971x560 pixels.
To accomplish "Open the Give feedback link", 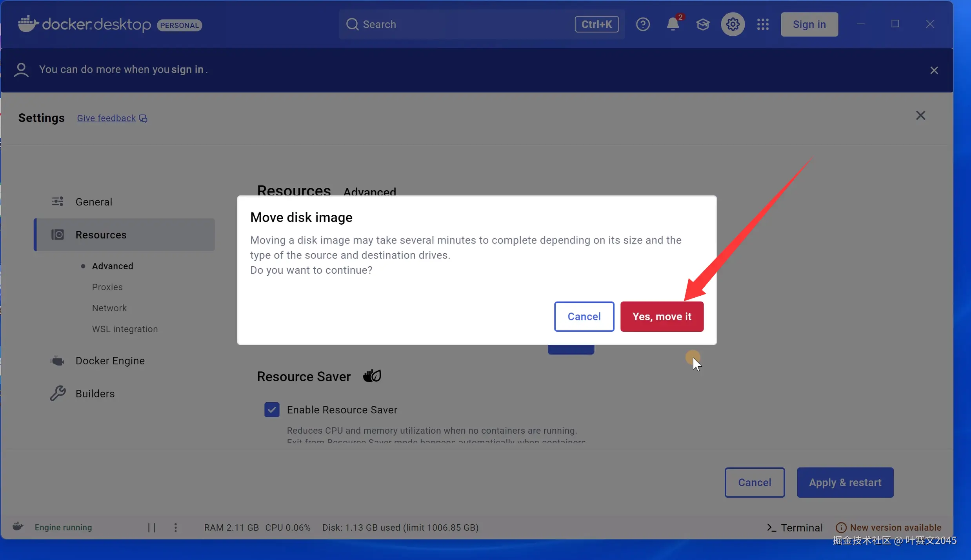I will [106, 118].
